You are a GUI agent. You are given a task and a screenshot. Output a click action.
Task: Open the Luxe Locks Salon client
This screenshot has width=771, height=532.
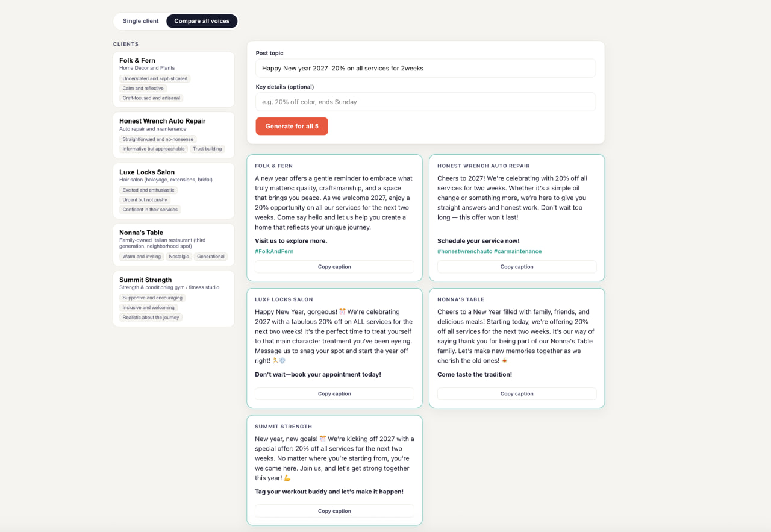coord(173,191)
